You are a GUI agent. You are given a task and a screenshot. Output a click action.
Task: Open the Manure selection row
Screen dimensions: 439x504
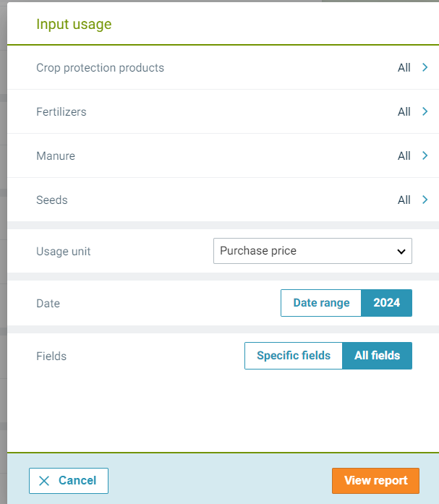[x=56, y=156]
